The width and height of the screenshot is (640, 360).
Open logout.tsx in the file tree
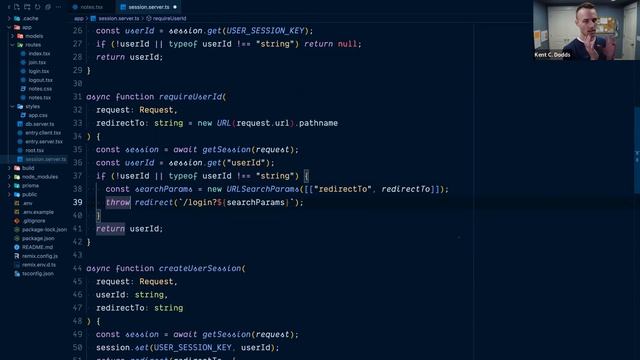click(x=40, y=80)
